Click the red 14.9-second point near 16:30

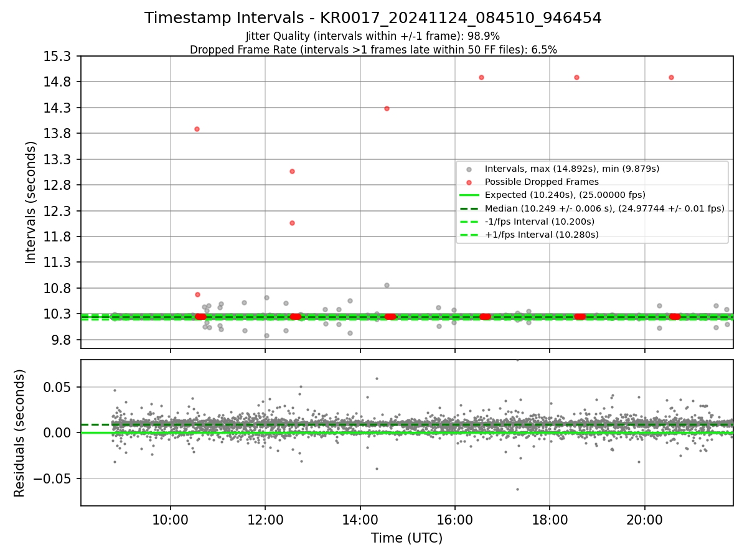[x=481, y=77]
